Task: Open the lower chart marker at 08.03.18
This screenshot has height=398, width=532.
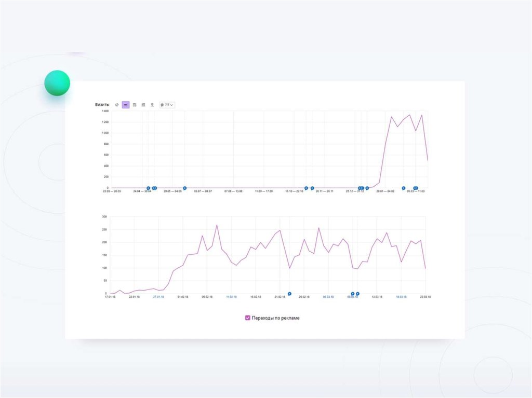Action: tap(353, 294)
